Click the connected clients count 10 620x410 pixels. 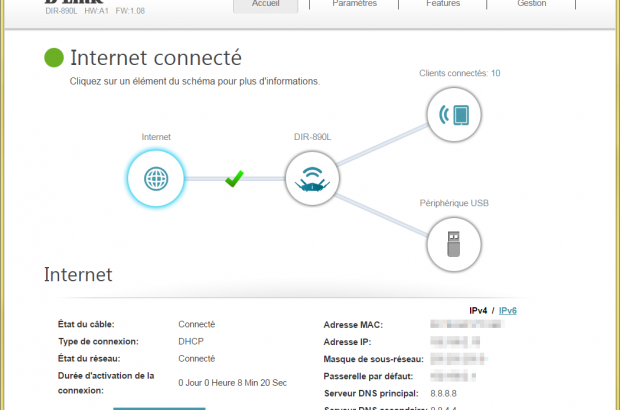(496, 73)
